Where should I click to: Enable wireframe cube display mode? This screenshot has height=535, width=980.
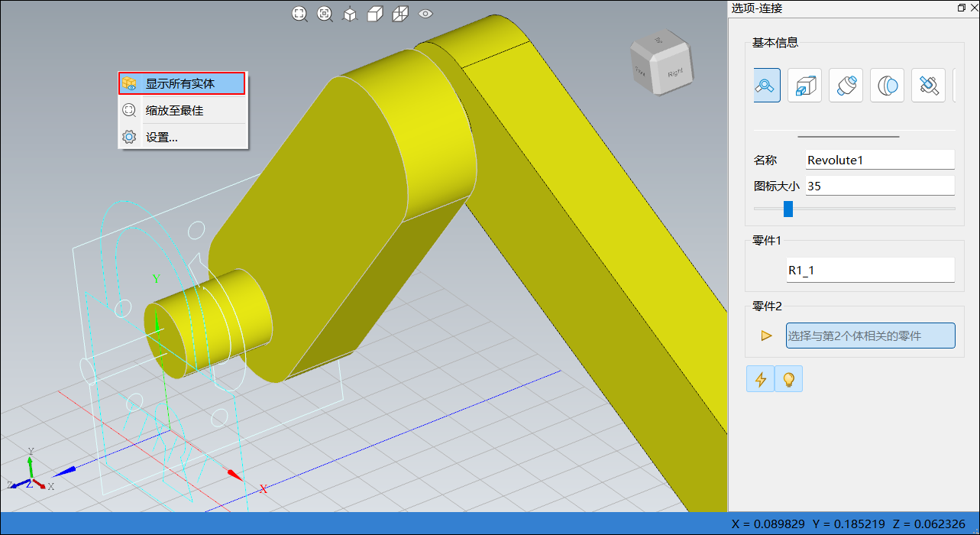(400, 14)
